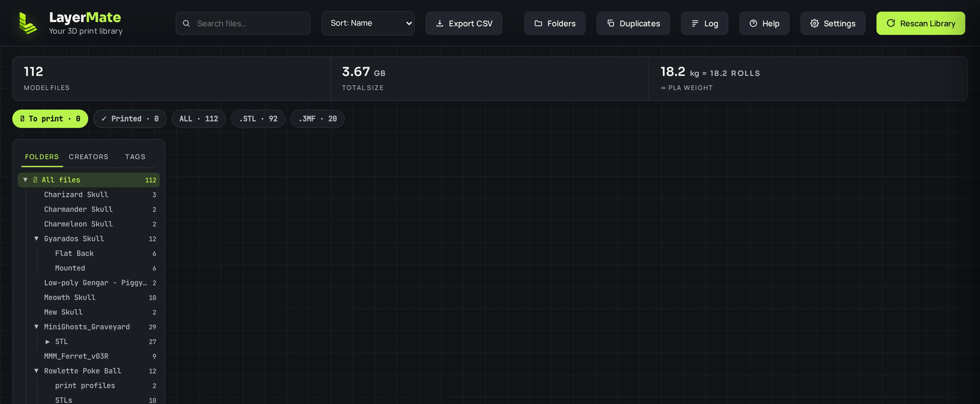Click the checkmark icon in Printed filter
The image size is (980, 404).
click(x=104, y=118)
